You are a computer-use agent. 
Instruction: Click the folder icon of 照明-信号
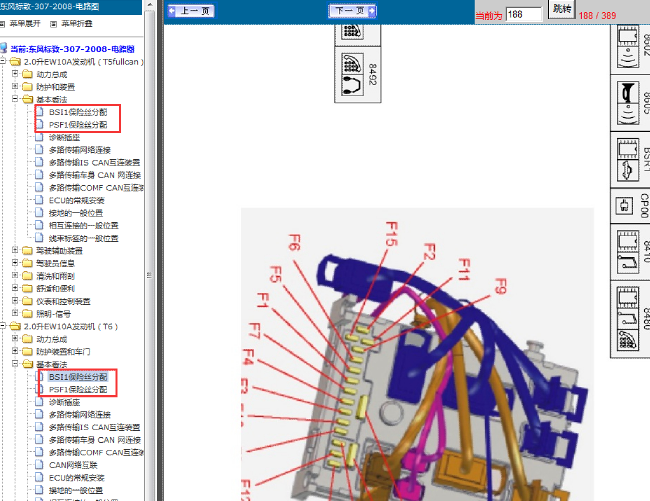pos(28,314)
